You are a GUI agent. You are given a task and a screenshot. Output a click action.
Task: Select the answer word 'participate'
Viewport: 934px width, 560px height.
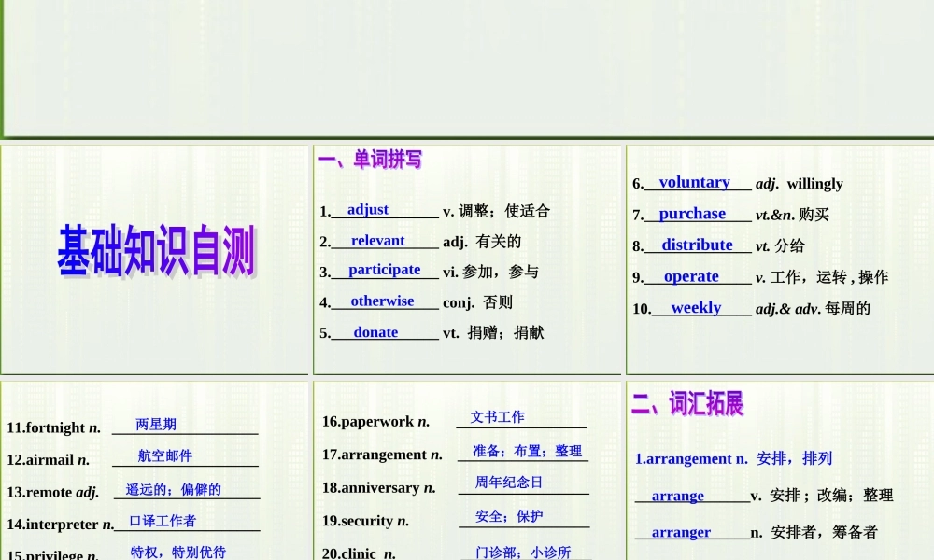[x=384, y=270]
